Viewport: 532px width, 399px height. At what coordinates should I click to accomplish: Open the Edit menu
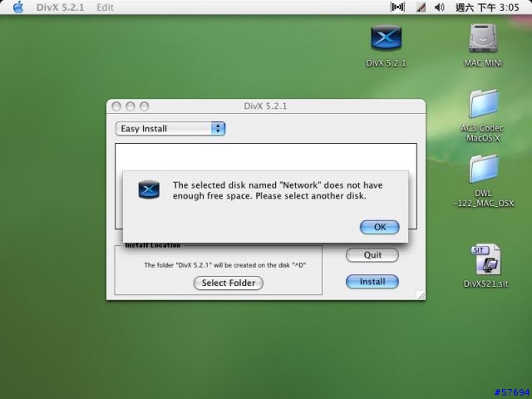click(105, 7)
